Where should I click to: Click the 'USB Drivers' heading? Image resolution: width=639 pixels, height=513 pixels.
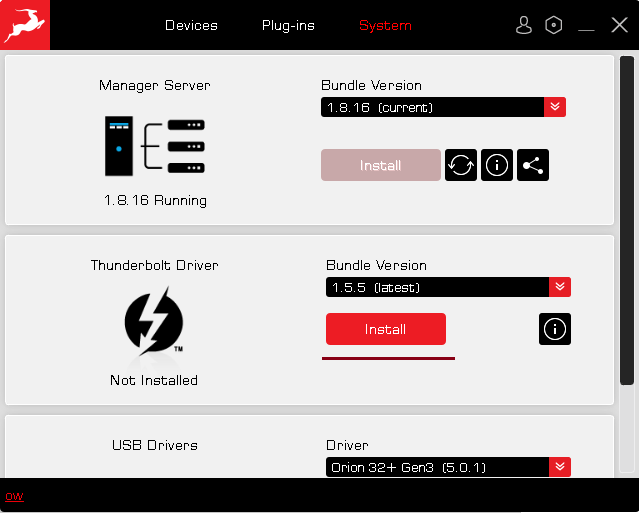(x=154, y=445)
